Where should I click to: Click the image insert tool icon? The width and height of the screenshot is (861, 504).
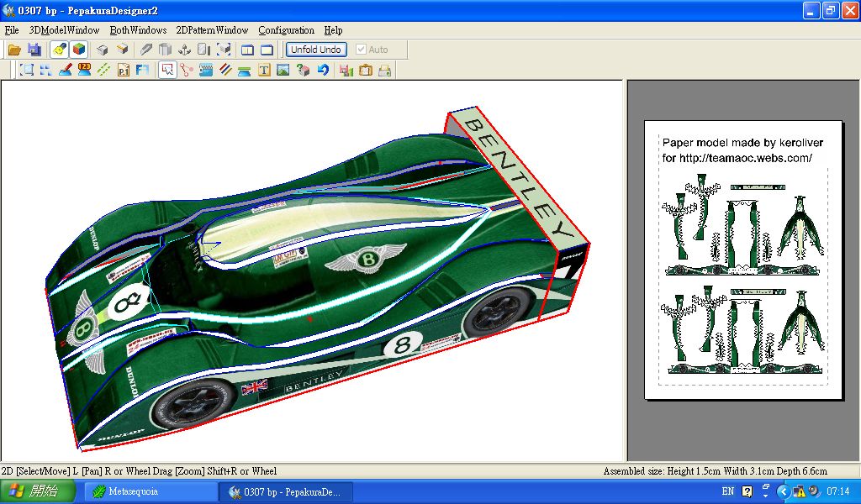(283, 71)
